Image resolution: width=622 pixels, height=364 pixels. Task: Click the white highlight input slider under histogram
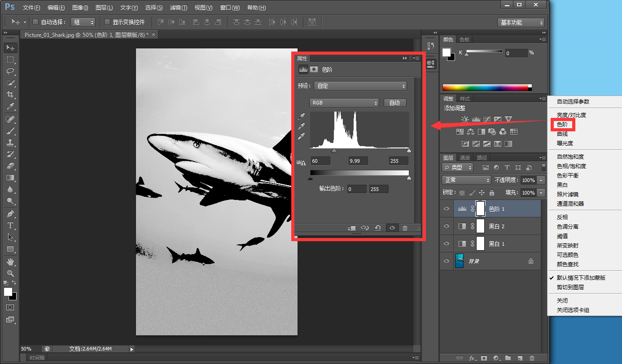click(408, 151)
